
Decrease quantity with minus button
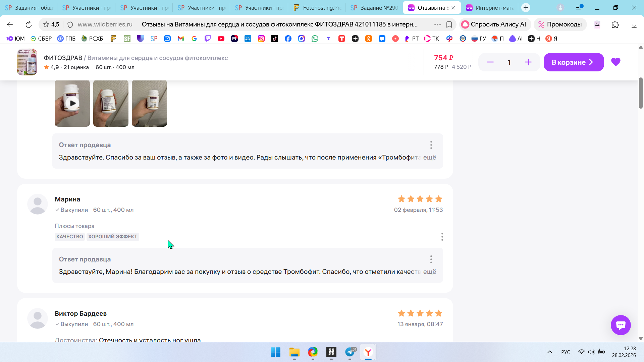tap(490, 62)
